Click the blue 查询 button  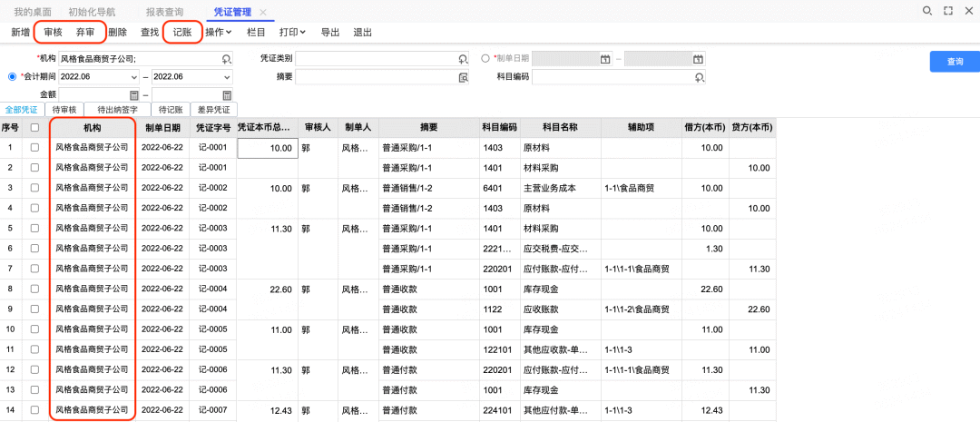pos(955,62)
